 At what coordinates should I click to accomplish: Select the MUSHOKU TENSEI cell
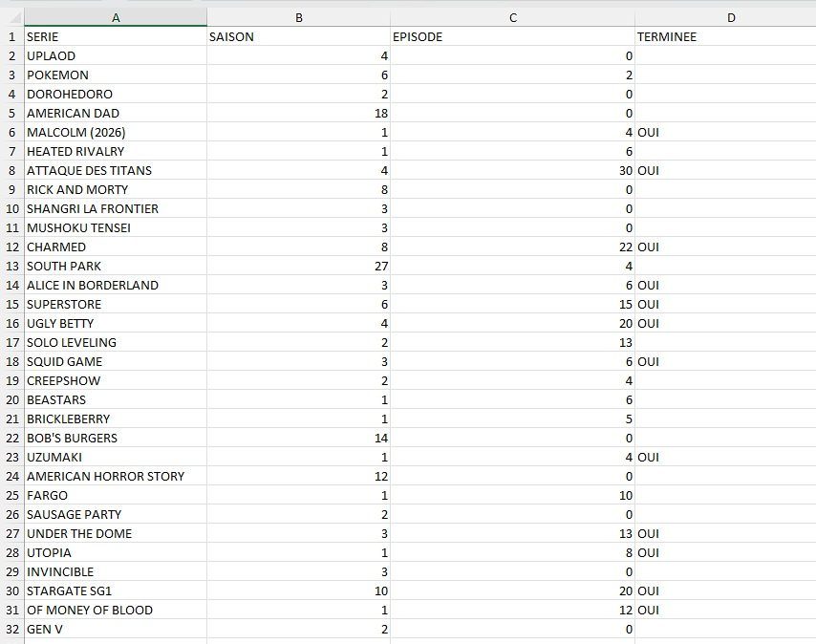[116, 227]
